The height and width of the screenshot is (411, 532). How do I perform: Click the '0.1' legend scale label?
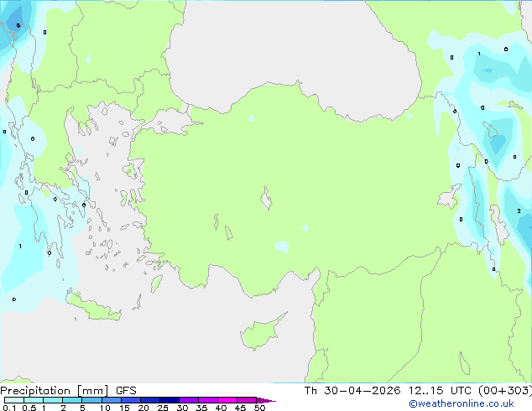[9, 408]
